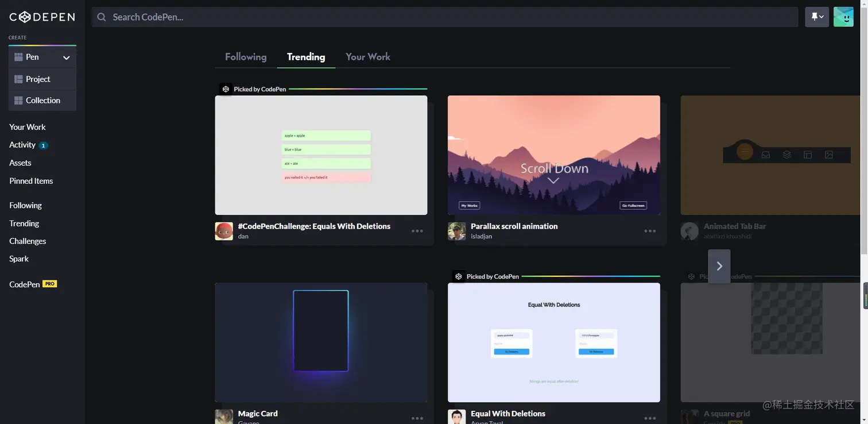
Task: Open Magic Card pen thumbnail
Action: pyautogui.click(x=321, y=342)
